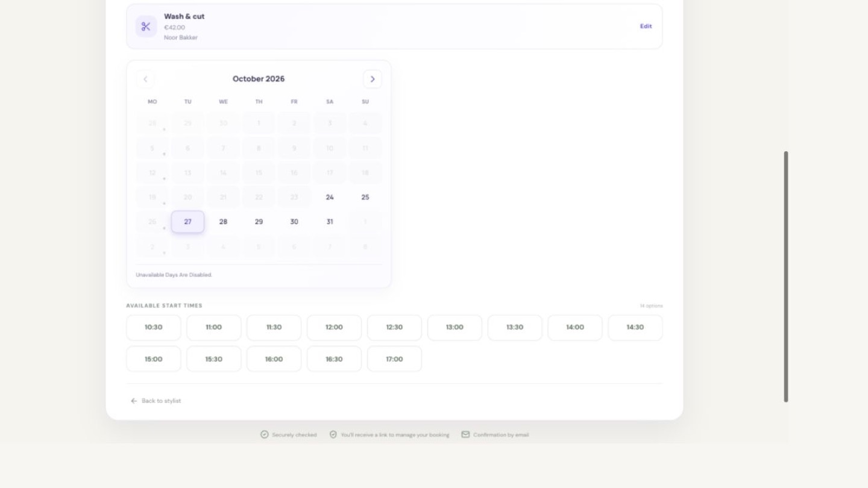Go back to stylist selection
This screenshot has height=488, width=868.
(x=156, y=401)
